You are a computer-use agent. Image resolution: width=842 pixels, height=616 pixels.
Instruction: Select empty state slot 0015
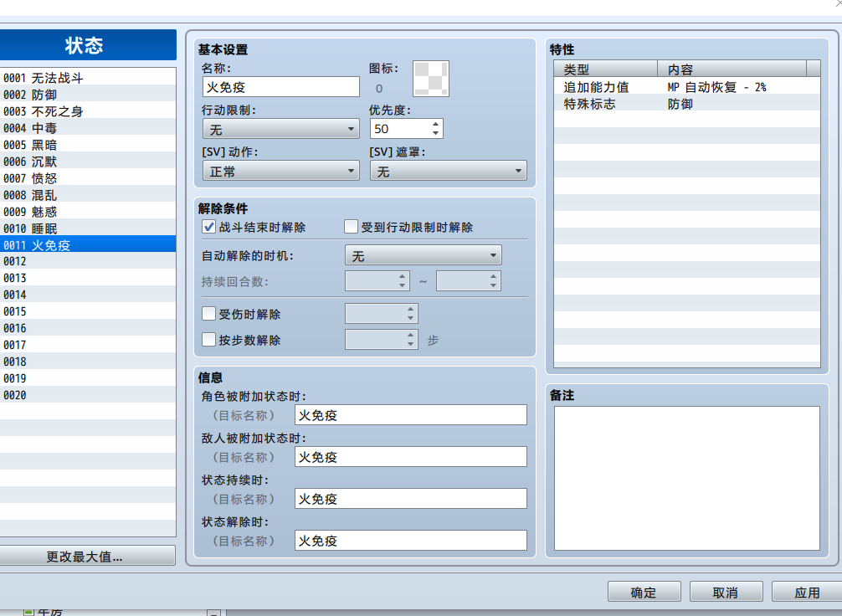point(88,311)
